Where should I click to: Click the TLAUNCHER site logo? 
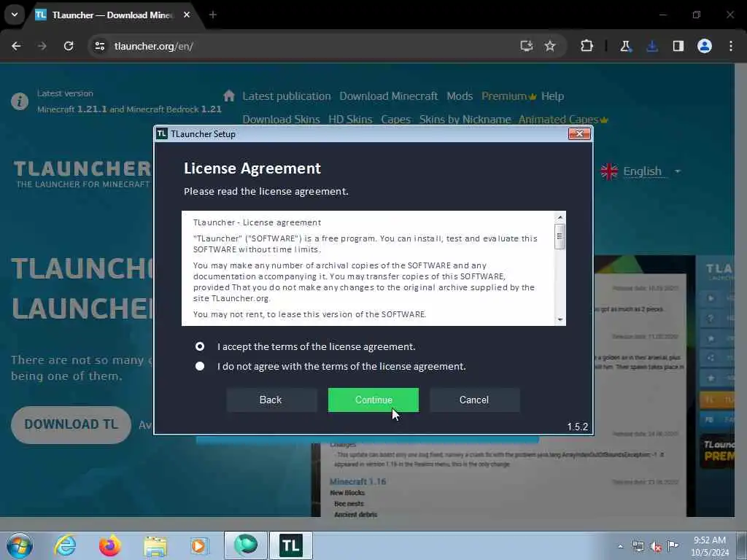(x=82, y=174)
